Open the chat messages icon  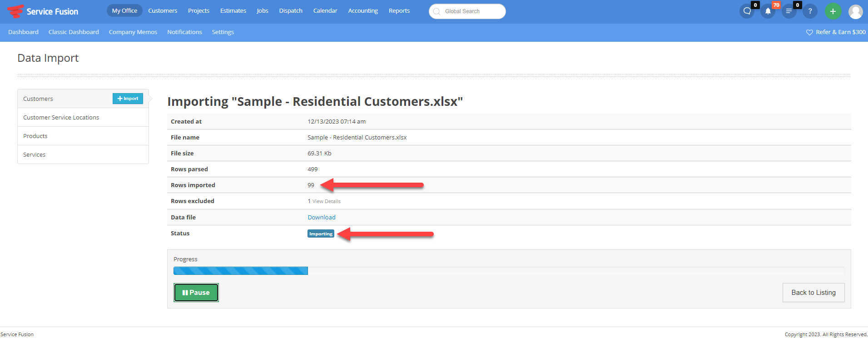pos(747,11)
